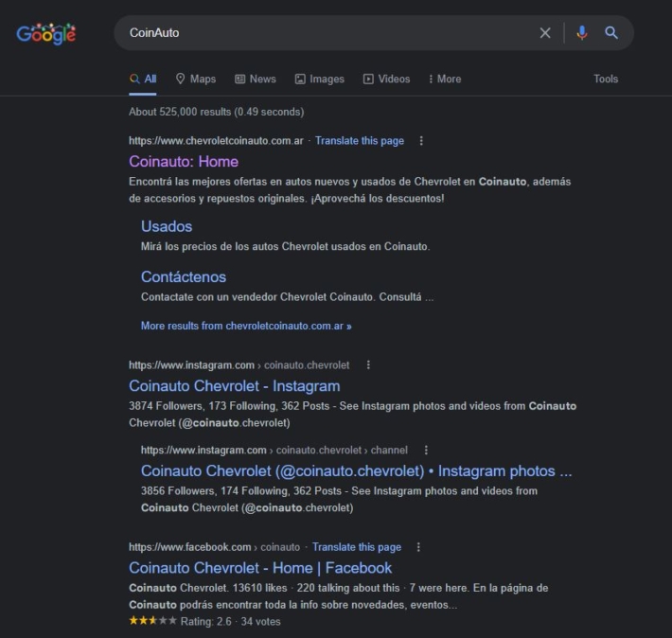Click the star rating icons under Facebook result

point(152,620)
